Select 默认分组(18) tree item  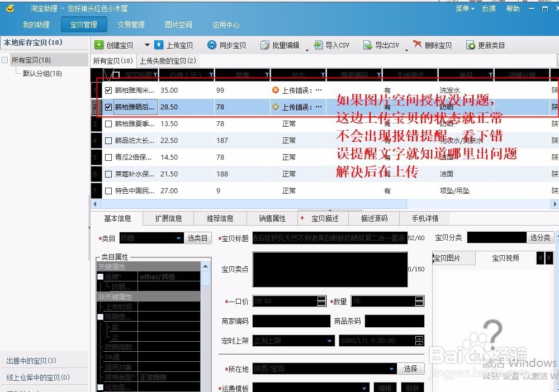(x=42, y=73)
